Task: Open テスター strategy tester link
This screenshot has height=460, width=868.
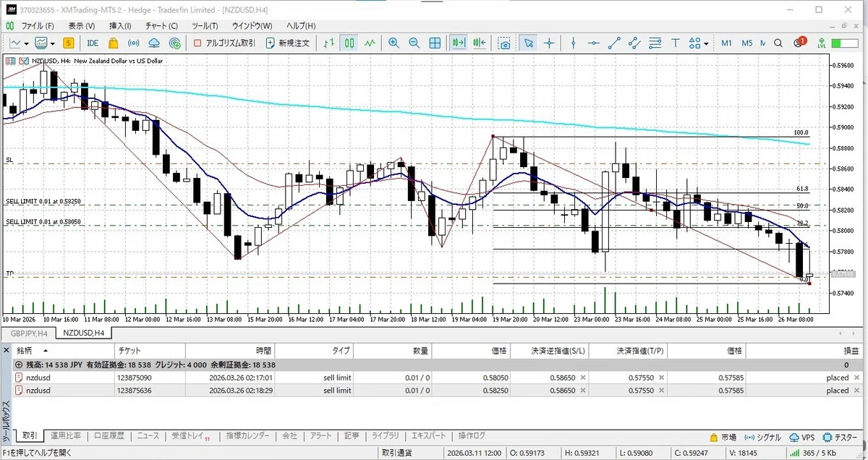Action: (839, 437)
